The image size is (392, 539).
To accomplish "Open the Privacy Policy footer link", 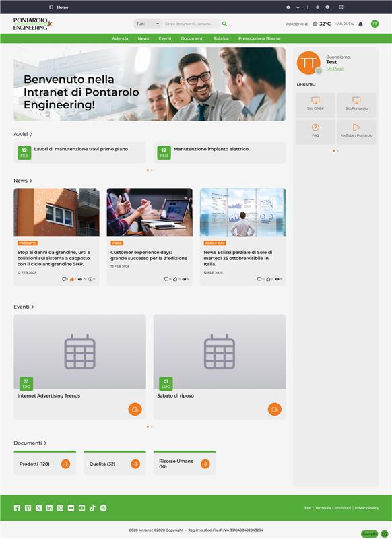I will [x=366, y=508].
